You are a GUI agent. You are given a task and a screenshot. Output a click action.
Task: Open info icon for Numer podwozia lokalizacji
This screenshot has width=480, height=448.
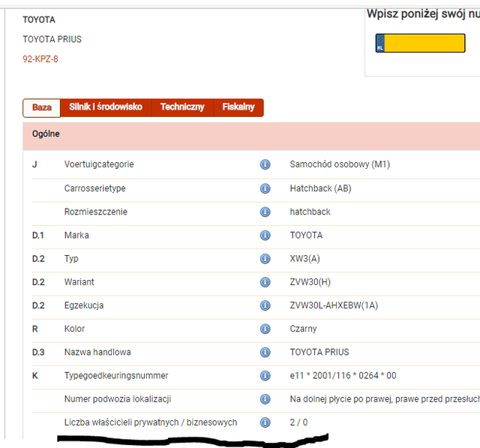point(265,399)
